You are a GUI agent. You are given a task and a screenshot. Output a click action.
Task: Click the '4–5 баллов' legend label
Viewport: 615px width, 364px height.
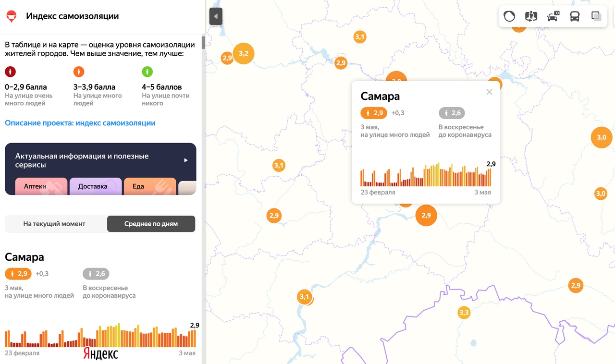click(162, 87)
